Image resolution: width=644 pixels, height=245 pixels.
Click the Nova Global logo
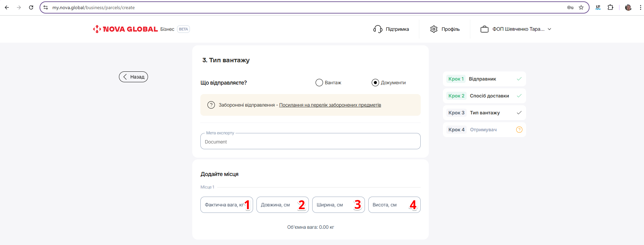pyautogui.click(x=125, y=29)
